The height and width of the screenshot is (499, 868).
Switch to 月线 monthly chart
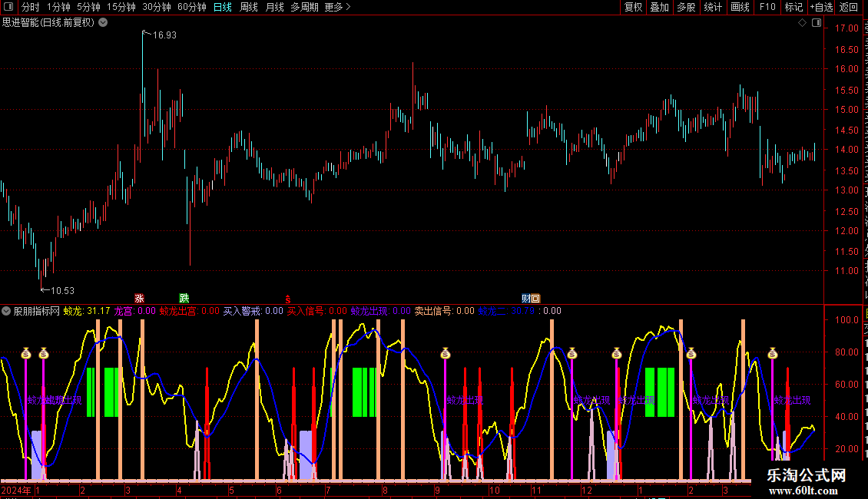(x=274, y=7)
